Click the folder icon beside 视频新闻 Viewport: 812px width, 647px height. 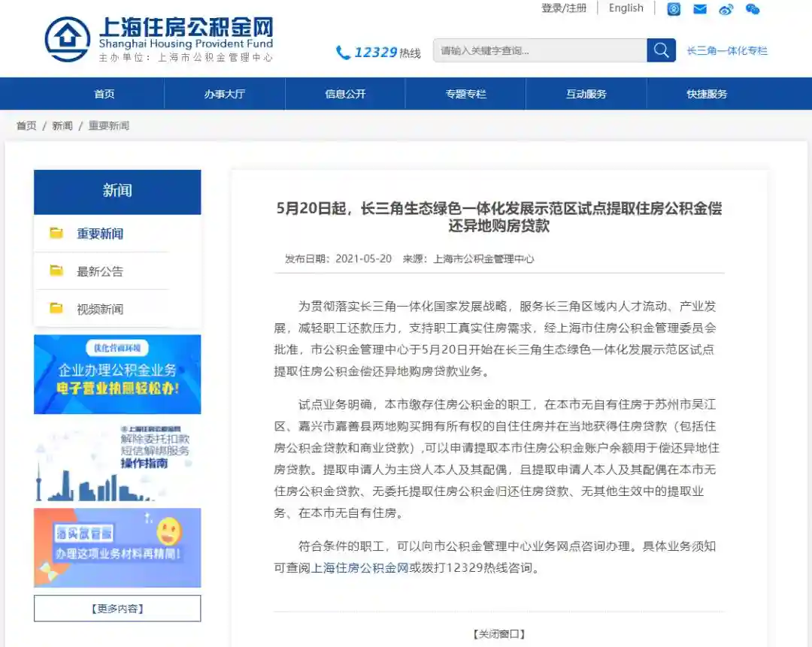(x=56, y=308)
